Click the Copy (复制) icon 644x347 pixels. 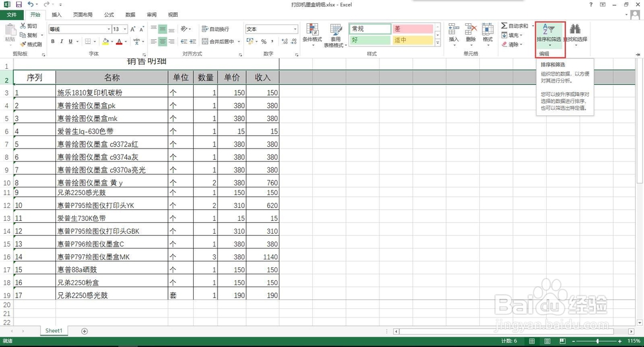[23, 35]
